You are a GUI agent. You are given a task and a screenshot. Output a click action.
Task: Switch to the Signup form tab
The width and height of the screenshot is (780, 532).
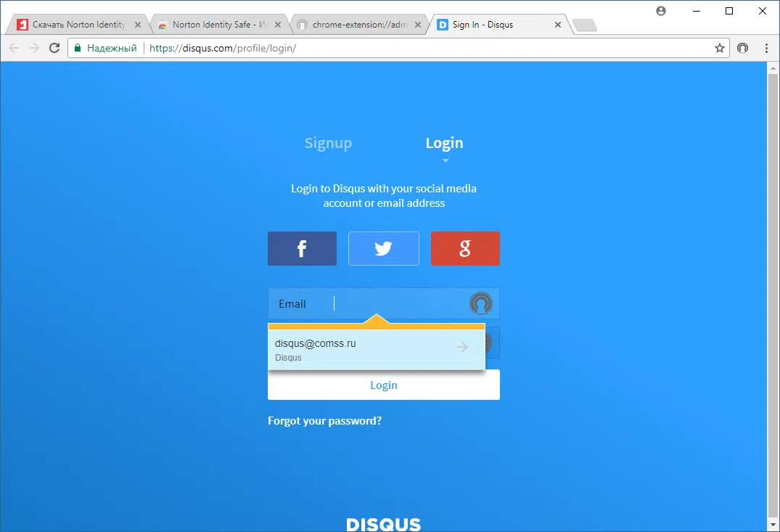[328, 143]
